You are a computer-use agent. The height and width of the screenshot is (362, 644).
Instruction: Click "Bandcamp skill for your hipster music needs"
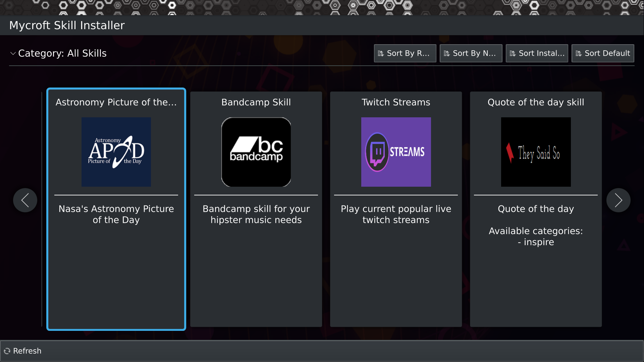tap(256, 214)
